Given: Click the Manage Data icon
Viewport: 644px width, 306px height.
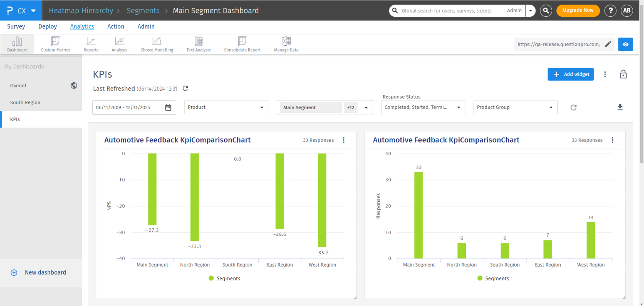Looking at the screenshot, I should (286, 44).
